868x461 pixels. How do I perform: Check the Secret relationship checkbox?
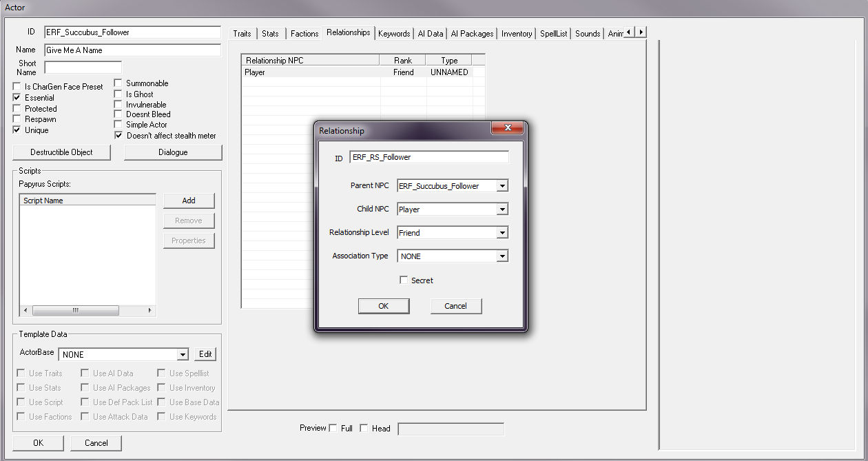[404, 280]
